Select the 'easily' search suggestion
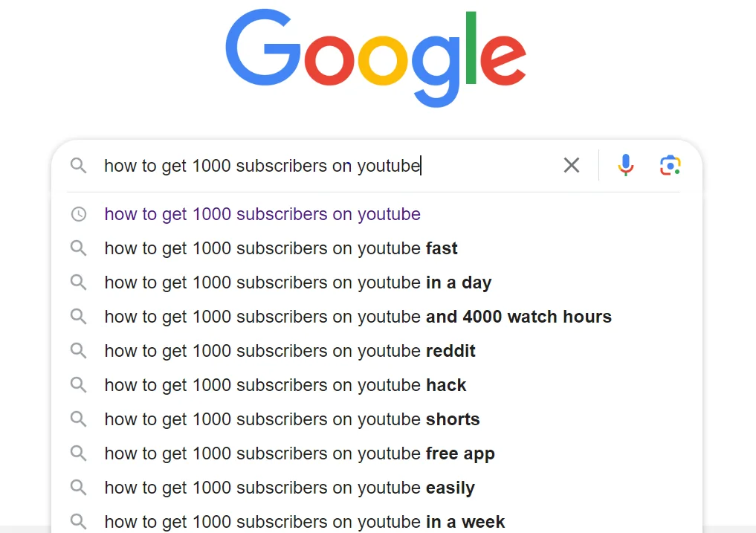This screenshot has height=533, width=756. click(289, 488)
